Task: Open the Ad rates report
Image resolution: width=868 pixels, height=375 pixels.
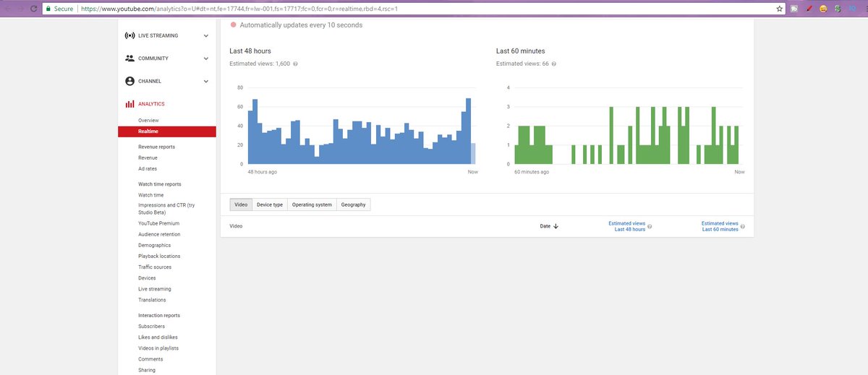Action: (x=148, y=168)
